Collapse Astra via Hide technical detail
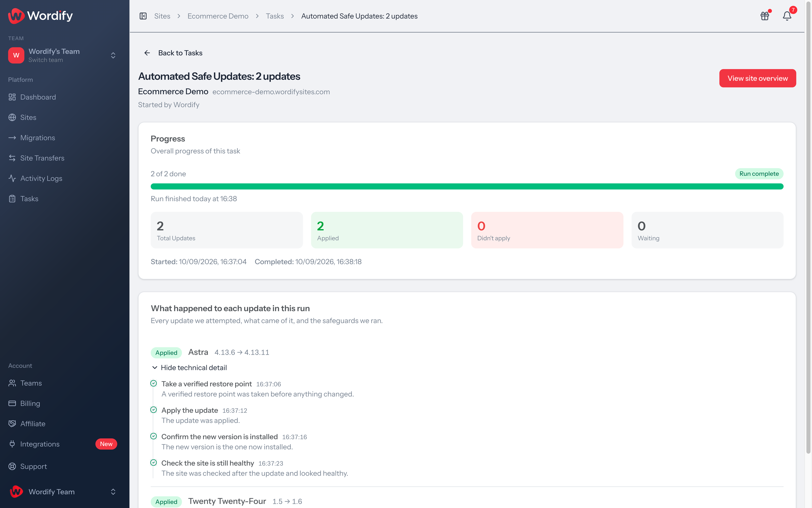812x508 pixels. coord(190,368)
